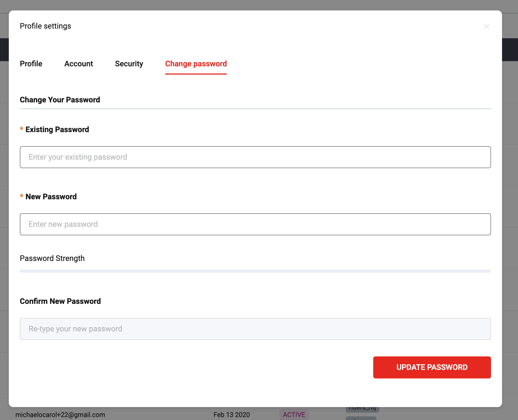The width and height of the screenshot is (518, 420).
Task: Click the Update Password button
Action: pos(432,367)
